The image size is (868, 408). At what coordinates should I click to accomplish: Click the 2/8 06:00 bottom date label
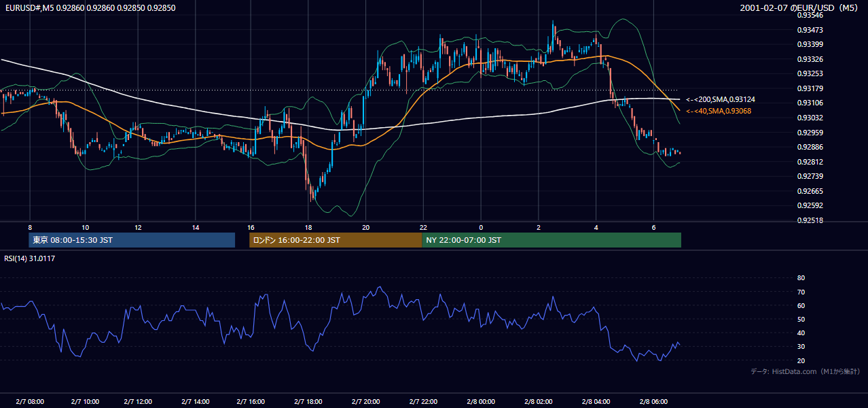653,402
